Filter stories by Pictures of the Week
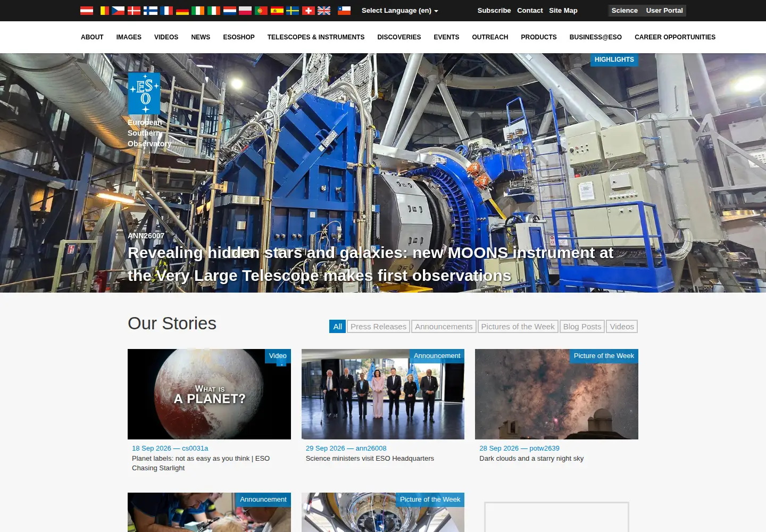This screenshot has width=766, height=532. pos(518,327)
